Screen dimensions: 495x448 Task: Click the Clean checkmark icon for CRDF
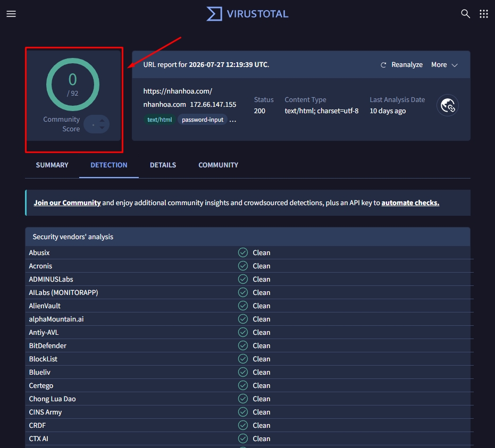point(243,425)
